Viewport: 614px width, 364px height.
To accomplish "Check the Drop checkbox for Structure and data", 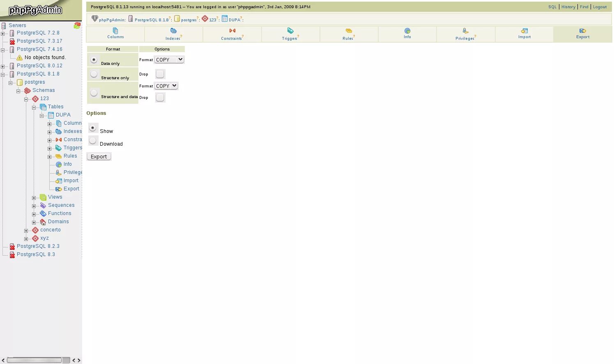I will 160,97.
